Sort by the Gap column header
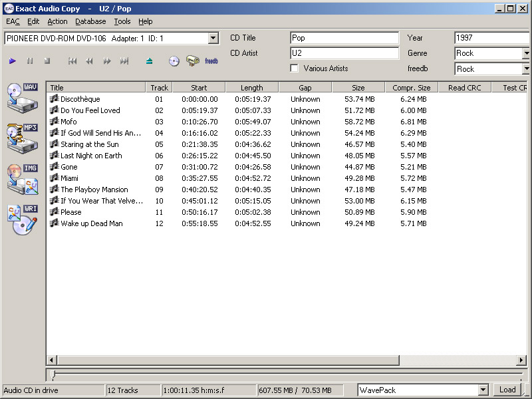The width and height of the screenshot is (532, 399). (x=305, y=88)
